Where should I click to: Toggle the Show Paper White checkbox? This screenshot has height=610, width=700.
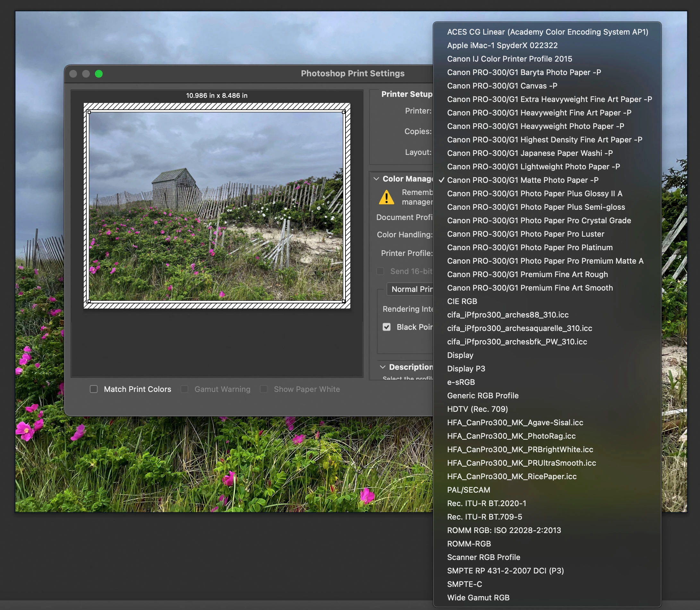263,389
